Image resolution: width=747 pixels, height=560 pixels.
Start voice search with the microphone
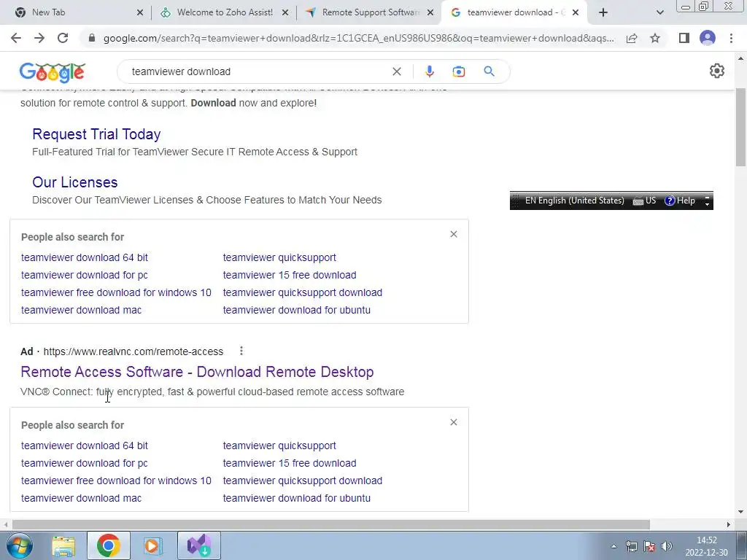[429, 71]
